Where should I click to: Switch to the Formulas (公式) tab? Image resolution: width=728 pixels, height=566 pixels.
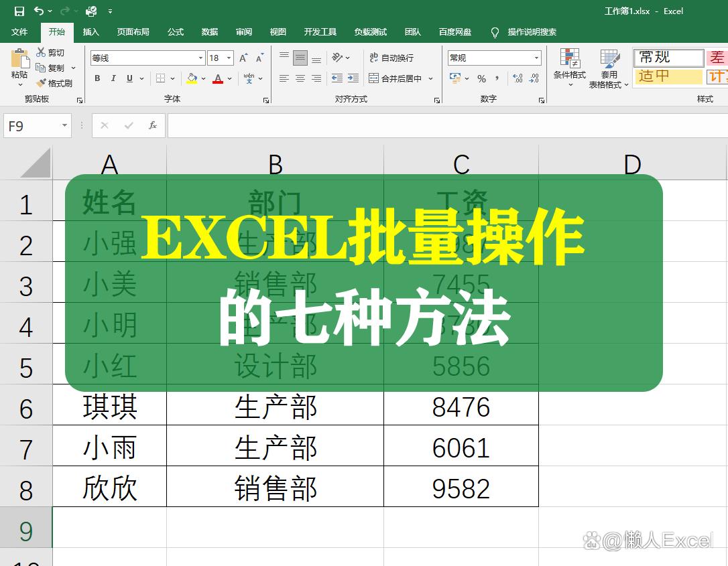(x=176, y=32)
